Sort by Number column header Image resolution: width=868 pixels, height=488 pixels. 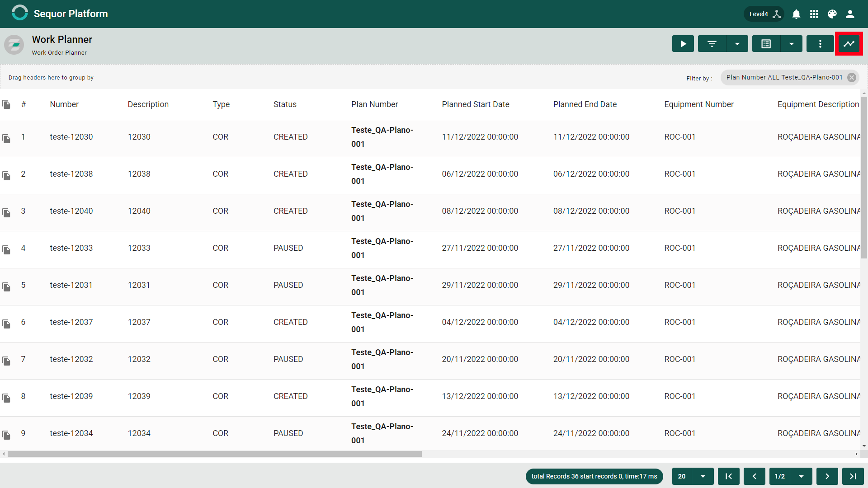[64, 104]
